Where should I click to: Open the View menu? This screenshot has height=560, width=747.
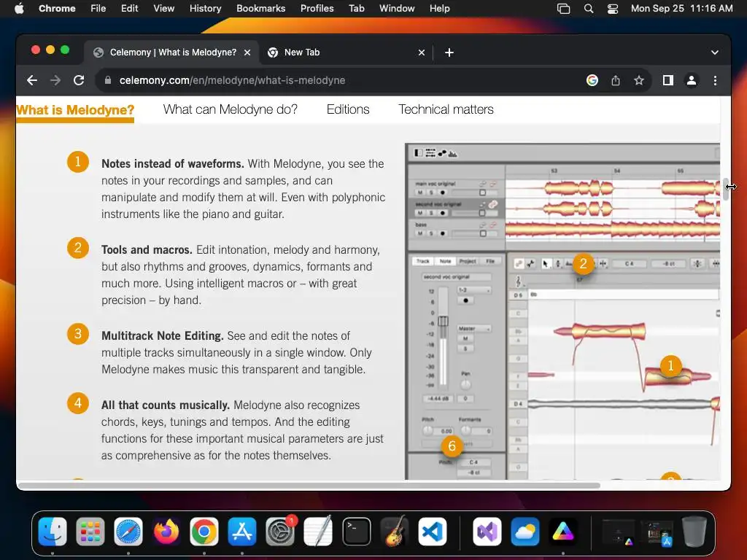[164, 9]
